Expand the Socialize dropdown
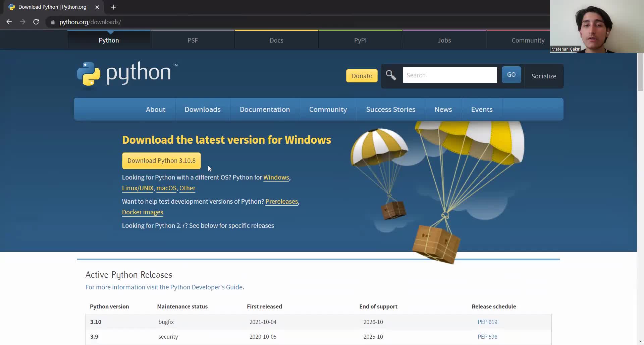Viewport: 644px width, 345px height. click(544, 76)
